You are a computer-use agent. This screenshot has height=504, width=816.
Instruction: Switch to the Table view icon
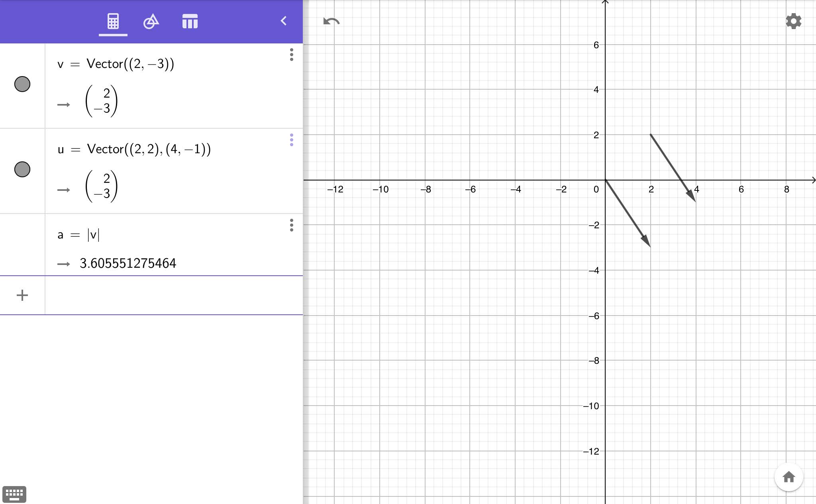(x=190, y=21)
